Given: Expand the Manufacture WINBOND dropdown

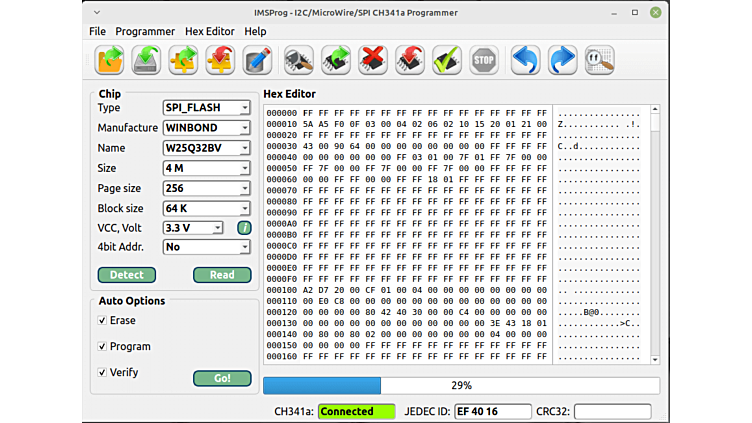Looking at the screenshot, I should click(x=206, y=128).
